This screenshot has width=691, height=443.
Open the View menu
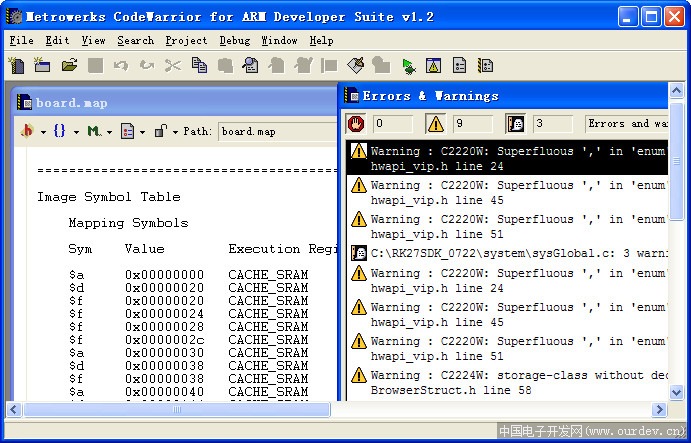tap(93, 41)
